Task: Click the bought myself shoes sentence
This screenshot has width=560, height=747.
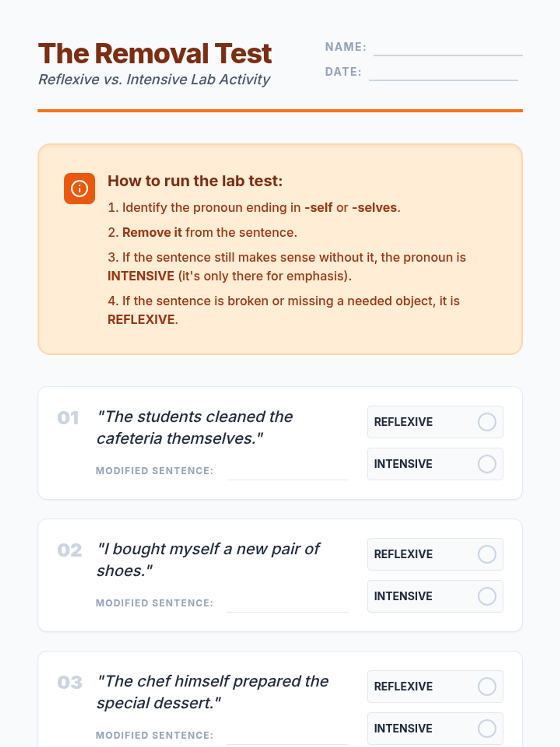Action: point(208,559)
